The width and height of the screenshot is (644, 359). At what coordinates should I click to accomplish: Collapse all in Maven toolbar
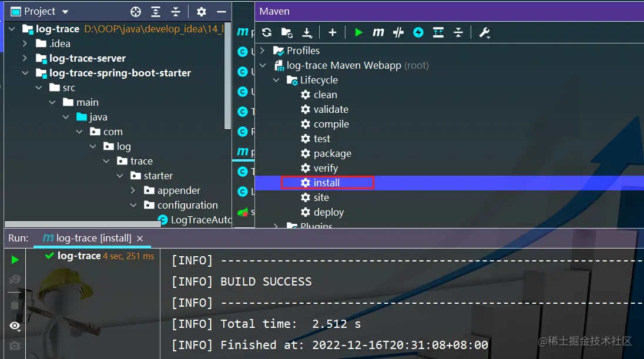[458, 32]
